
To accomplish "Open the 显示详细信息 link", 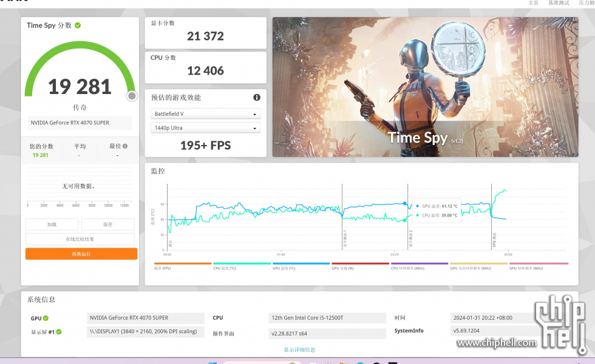I will 299,349.
